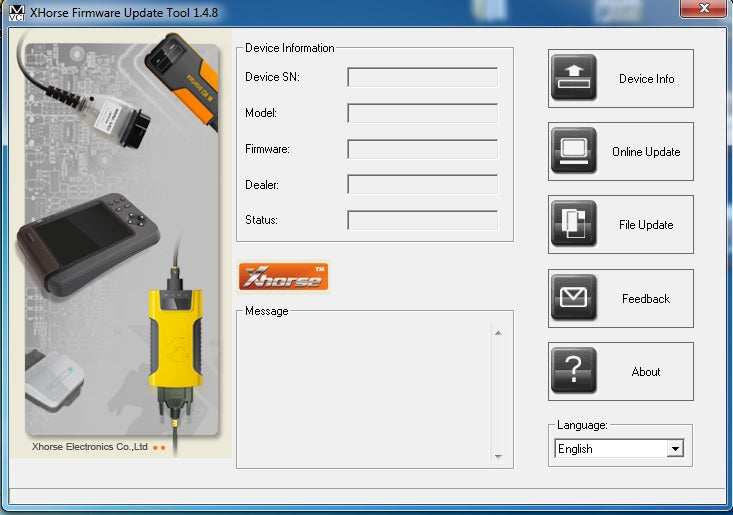Click the Message box scroll up arrow
The image size is (733, 515).
click(x=498, y=333)
